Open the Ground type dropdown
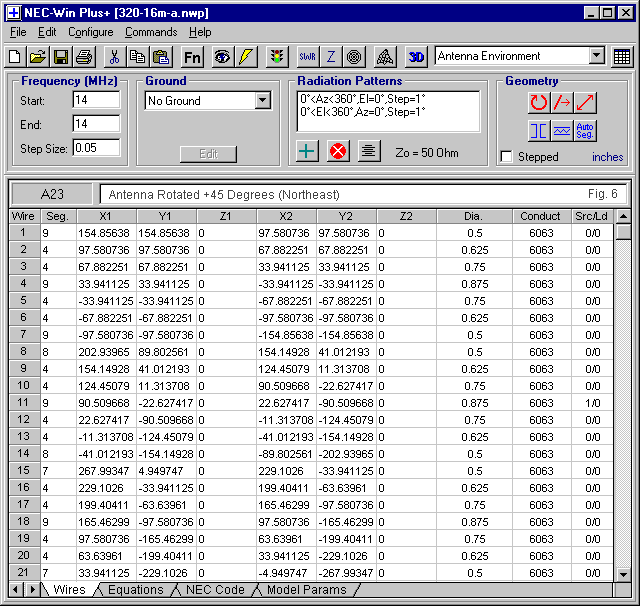 pos(262,101)
